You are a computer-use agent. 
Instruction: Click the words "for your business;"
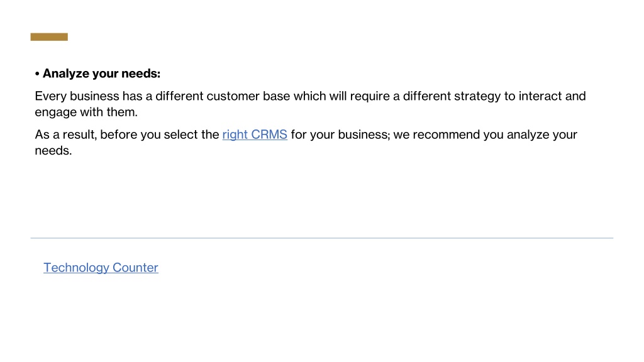(x=340, y=134)
